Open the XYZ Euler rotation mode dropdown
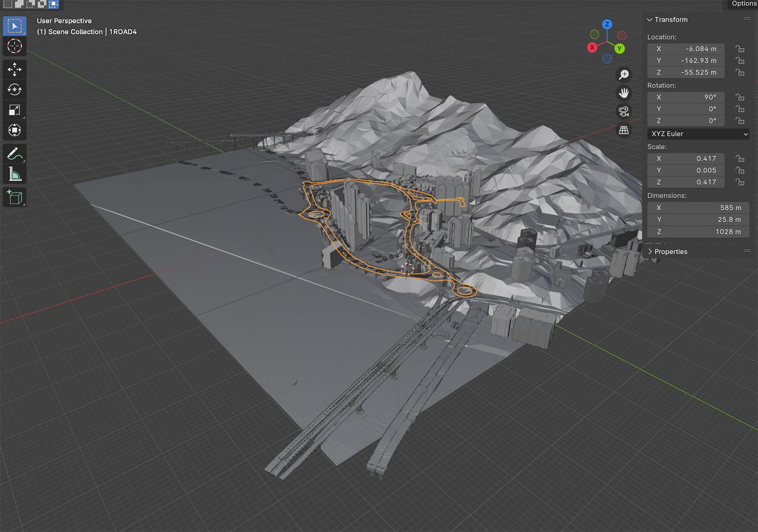This screenshot has width=758, height=532. pos(698,134)
